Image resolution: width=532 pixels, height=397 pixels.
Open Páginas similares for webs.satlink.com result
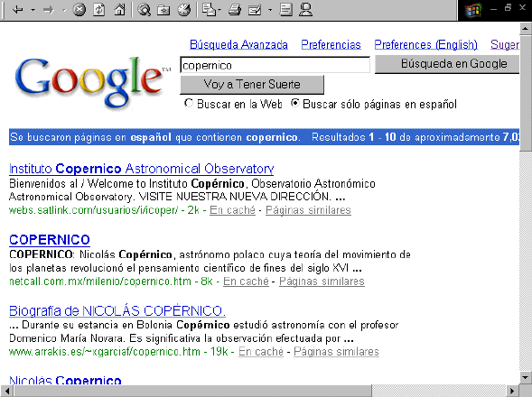pyautogui.click(x=308, y=210)
